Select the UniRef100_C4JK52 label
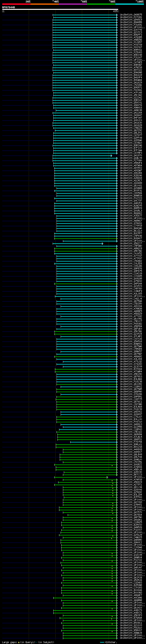Viewport: 146px width, 644px height. coord(131,254)
